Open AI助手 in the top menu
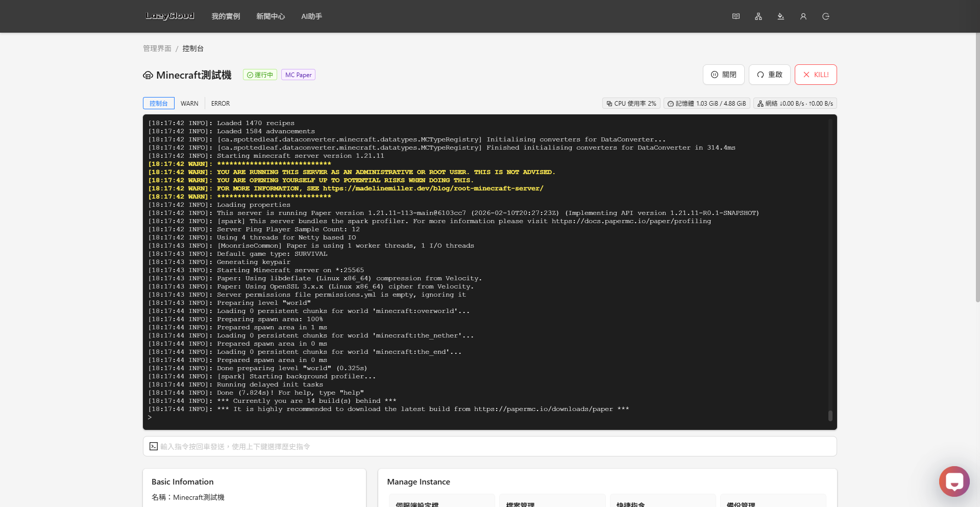980x507 pixels. pos(311,16)
